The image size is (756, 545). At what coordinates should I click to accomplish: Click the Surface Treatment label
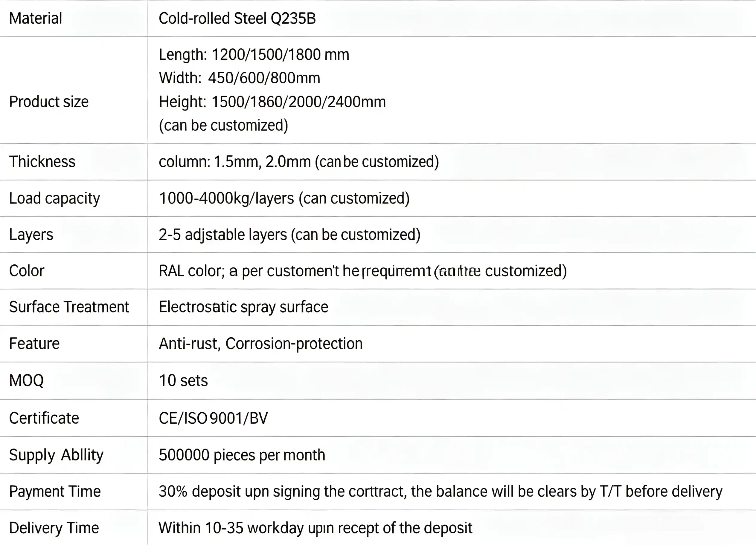(69, 307)
